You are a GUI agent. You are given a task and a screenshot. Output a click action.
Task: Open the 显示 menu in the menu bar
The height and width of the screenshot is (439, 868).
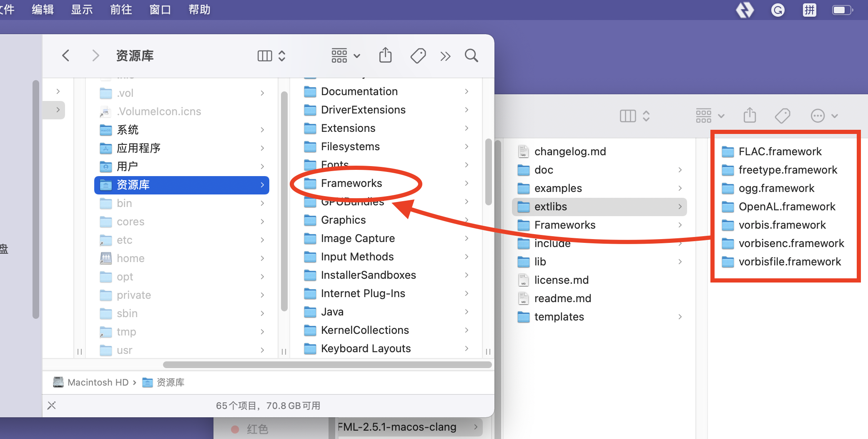tap(82, 10)
